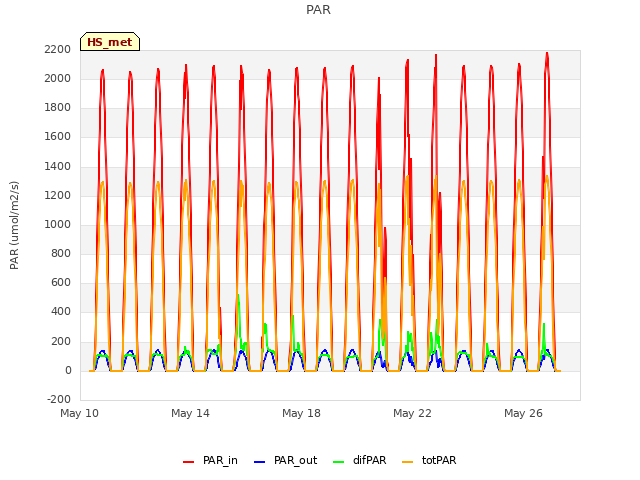Click the 200 y-axis tick label

pos(61,341)
